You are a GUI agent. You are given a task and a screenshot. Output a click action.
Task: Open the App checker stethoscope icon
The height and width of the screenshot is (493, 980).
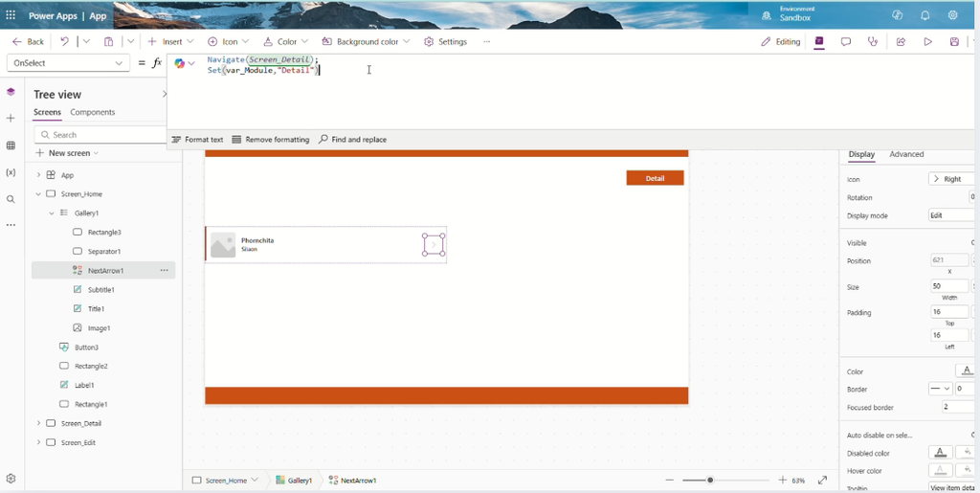(x=873, y=42)
